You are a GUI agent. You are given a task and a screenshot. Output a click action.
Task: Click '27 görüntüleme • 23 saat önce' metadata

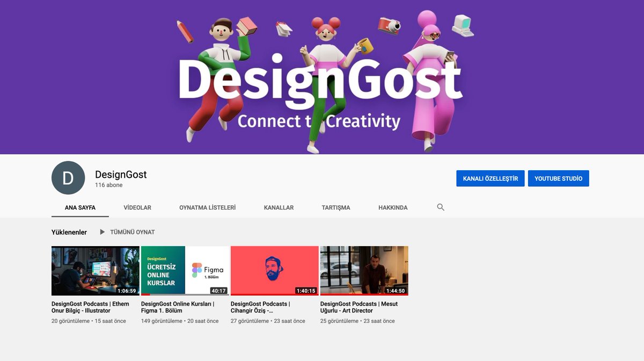[268, 321]
